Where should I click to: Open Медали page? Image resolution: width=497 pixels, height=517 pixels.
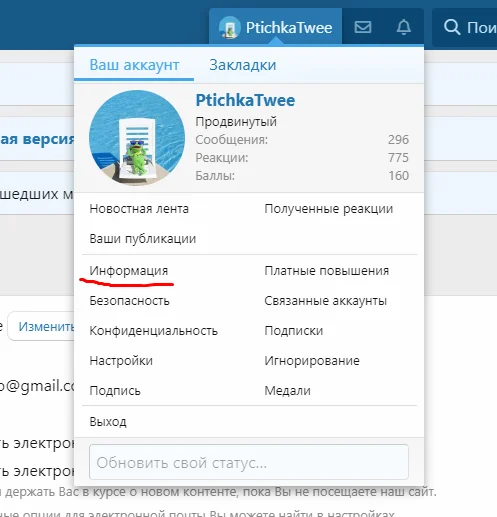click(287, 391)
